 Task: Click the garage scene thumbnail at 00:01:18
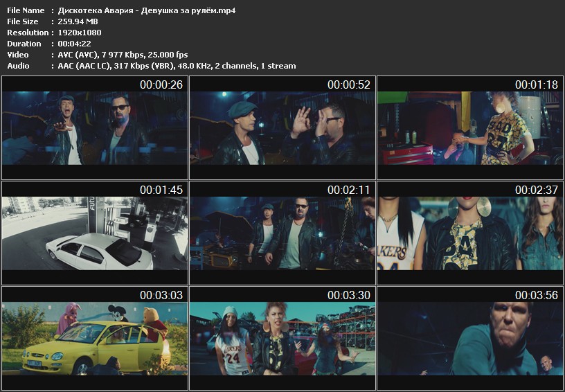[470, 128]
